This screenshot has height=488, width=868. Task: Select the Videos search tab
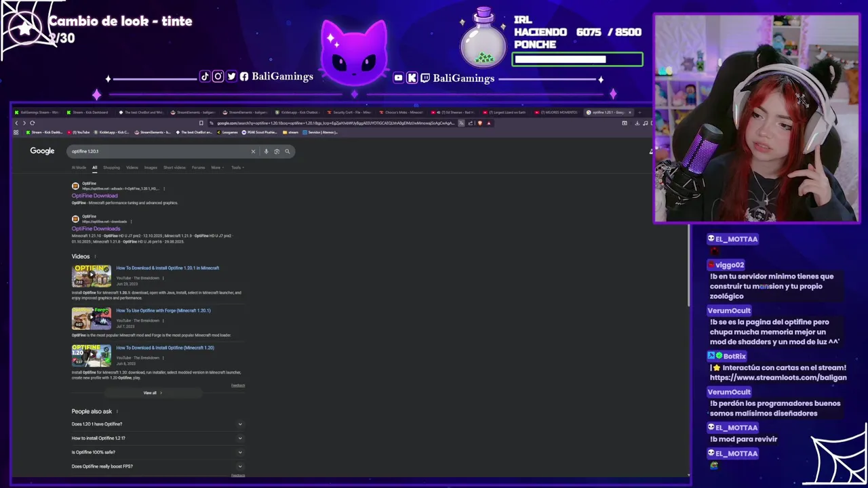[132, 167]
